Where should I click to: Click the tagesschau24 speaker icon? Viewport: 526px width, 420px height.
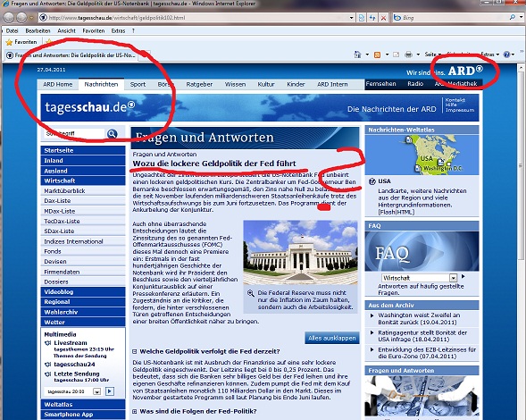[x=48, y=365]
